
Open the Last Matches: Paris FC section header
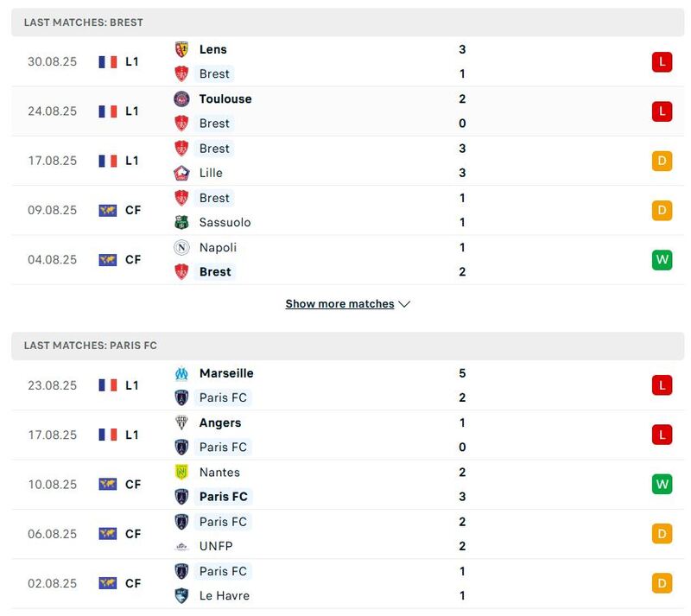[91, 346]
